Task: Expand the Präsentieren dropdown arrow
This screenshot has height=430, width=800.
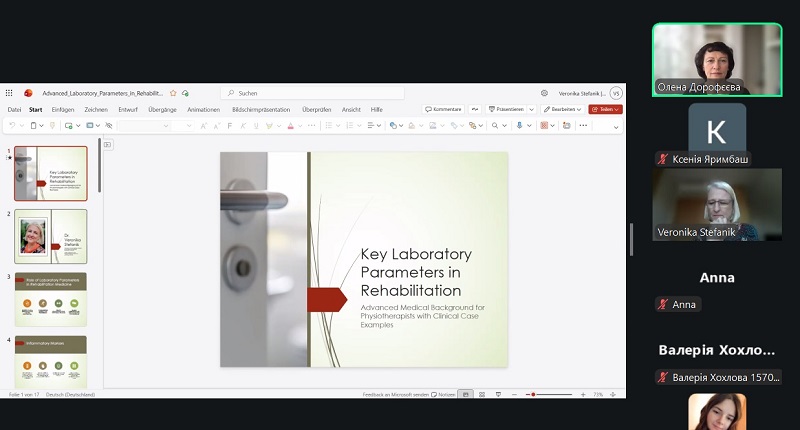Action: [x=531, y=109]
